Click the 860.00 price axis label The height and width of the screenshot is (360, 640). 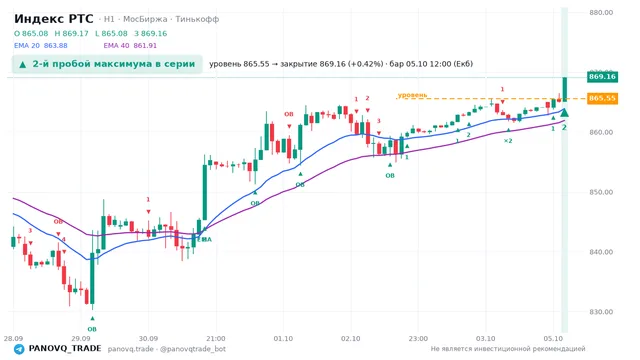[601, 132]
